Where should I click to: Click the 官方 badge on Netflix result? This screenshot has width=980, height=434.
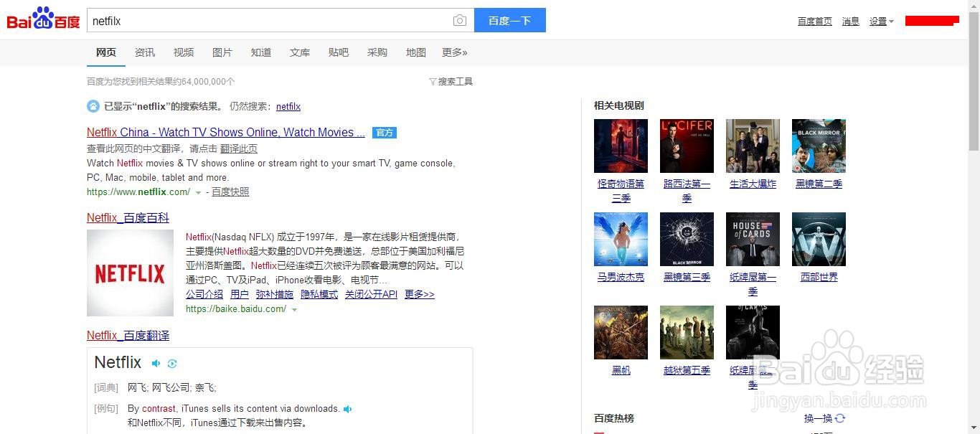(x=385, y=133)
